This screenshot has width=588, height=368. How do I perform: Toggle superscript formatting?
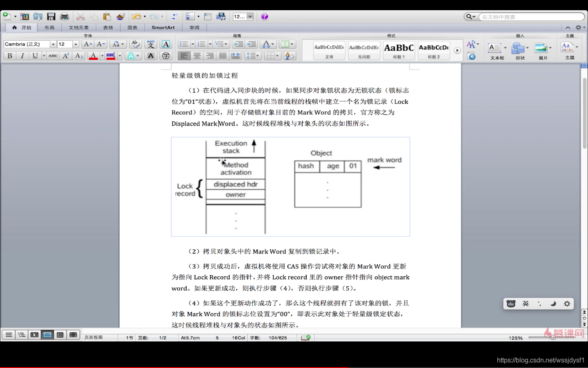(66, 56)
